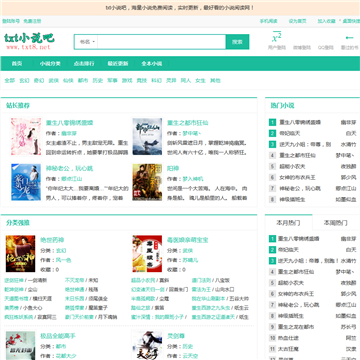Image resolution: width=360 pixels, height=360 pixels.
Task: Select the 同人 category filter
Action: click(186, 80)
